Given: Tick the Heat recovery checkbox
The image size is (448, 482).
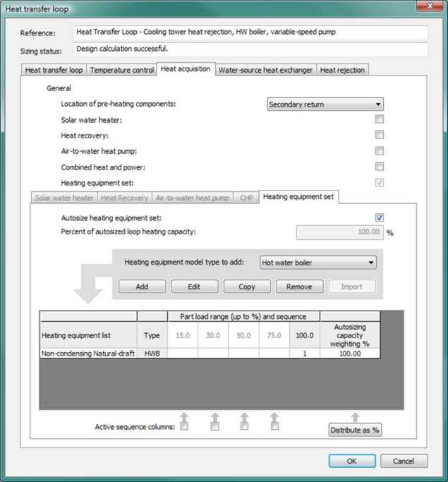Looking at the screenshot, I should 380,135.
